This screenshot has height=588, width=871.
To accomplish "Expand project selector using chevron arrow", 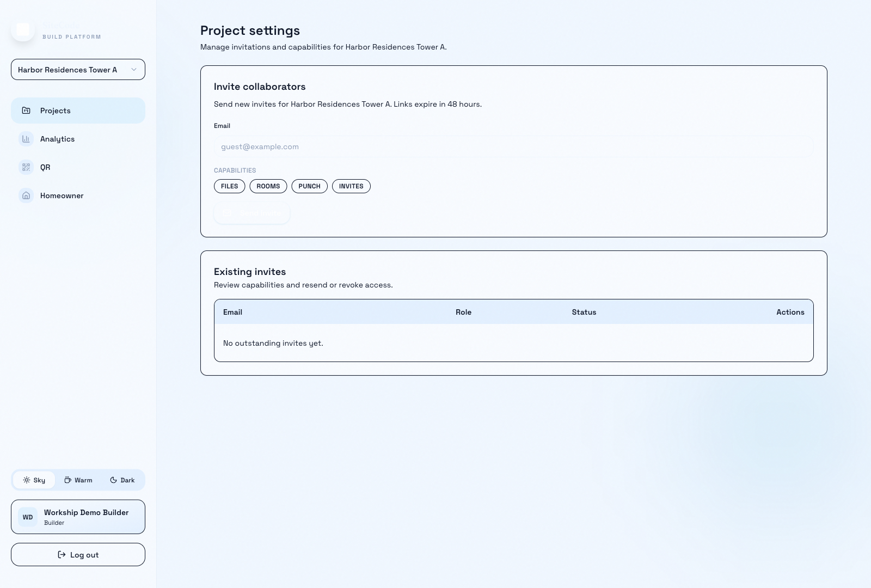I will point(134,70).
